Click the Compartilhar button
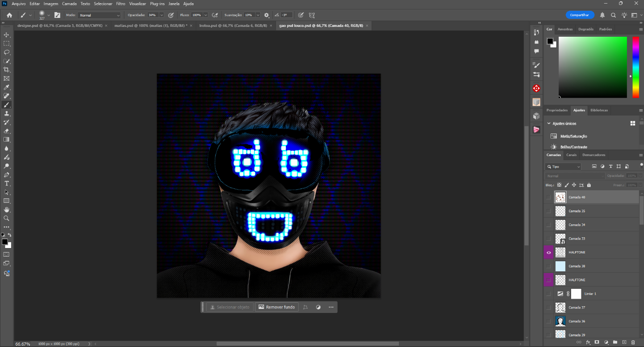Image resolution: width=644 pixels, height=347 pixels. (580, 15)
